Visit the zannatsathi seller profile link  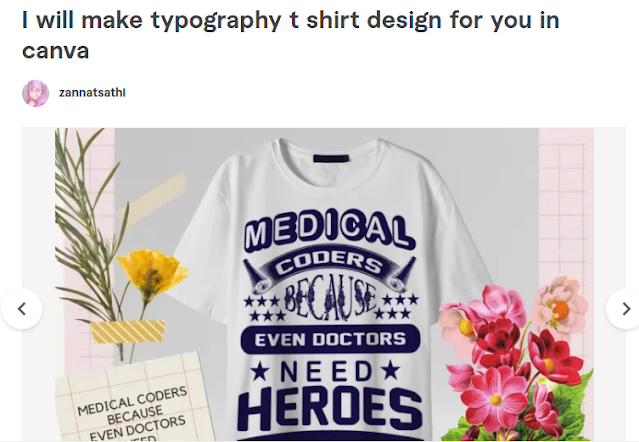[92, 92]
